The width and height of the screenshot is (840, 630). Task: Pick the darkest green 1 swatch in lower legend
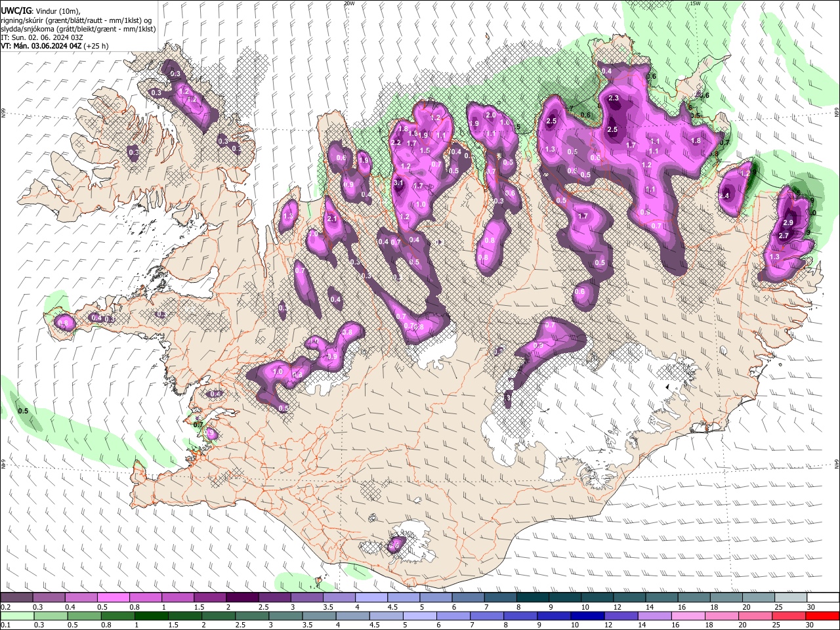tap(152, 616)
